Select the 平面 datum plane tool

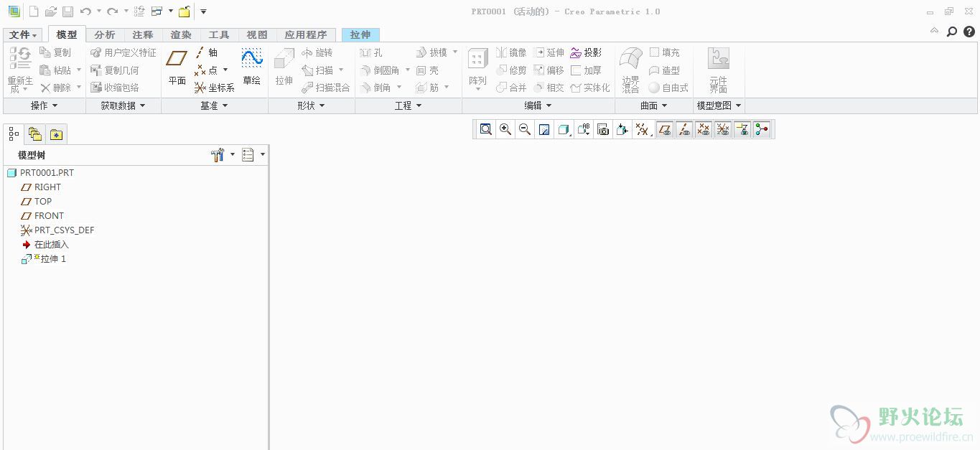[177, 67]
